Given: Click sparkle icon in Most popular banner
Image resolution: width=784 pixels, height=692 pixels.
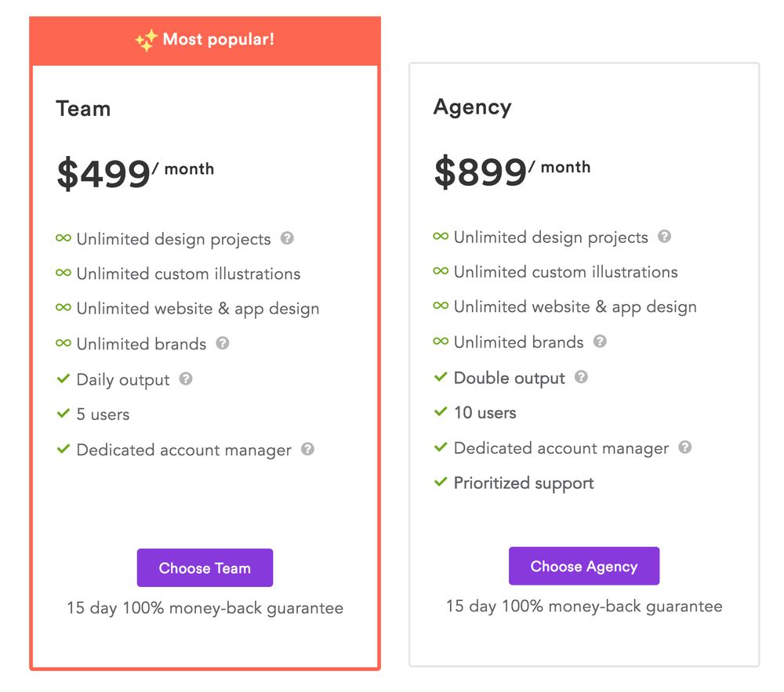Looking at the screenshot, I should click(x=147, y=41).
